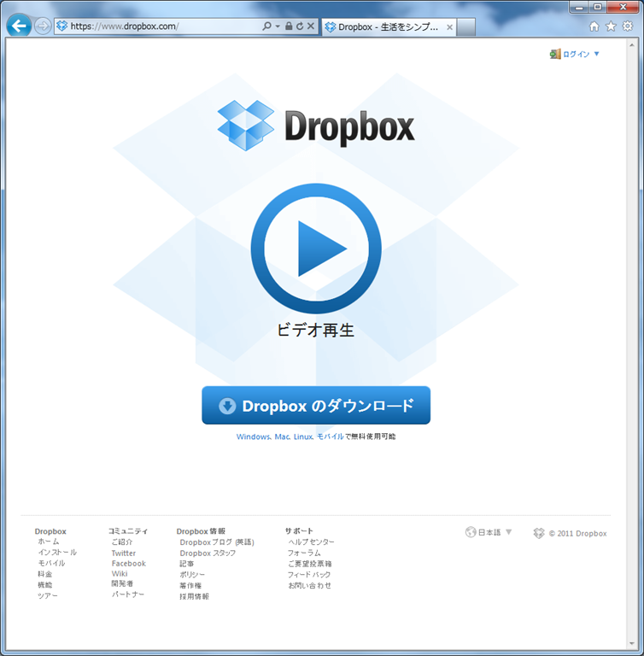The width and height of the screenshot is (644, 656).
Task: Open the 日本語 language selector
Action: pyautogui.click(x=489, y=533)
